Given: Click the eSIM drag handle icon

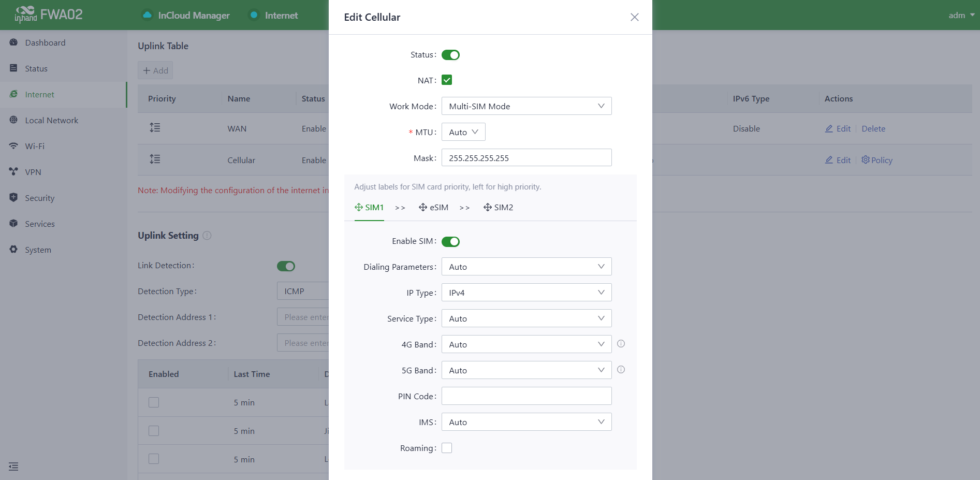Looking at the screenshot, I should [x=423, y=208].
